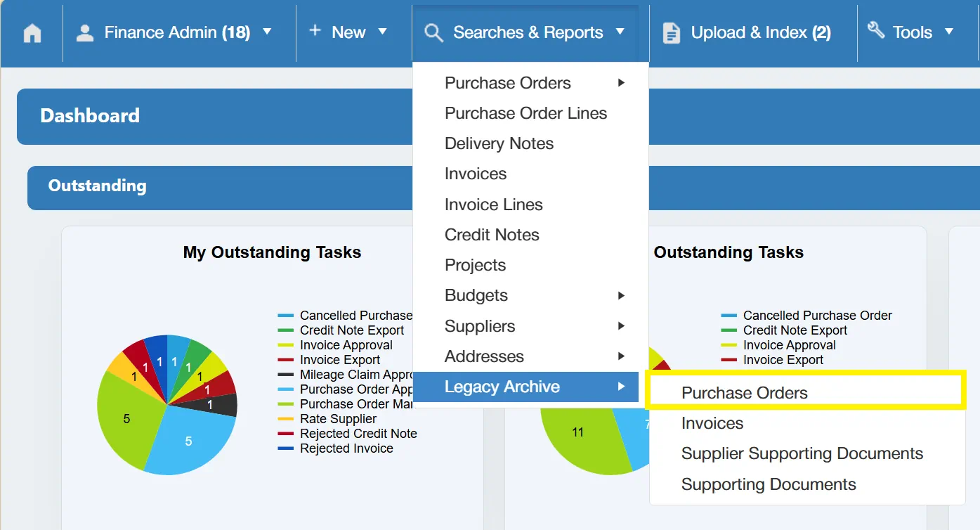Click the Legacy Archive submenu arrow
The width and height of the screenshot is (980, 530).
[x=621, y=387]
